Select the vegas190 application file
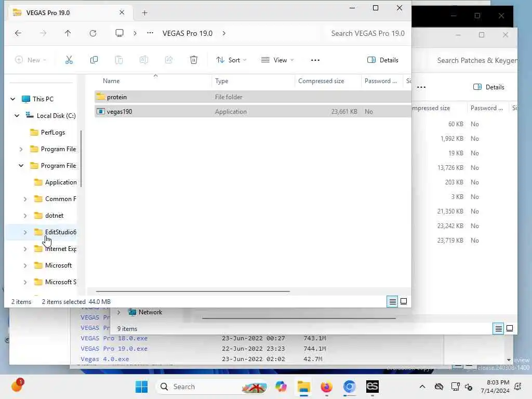 252,112
